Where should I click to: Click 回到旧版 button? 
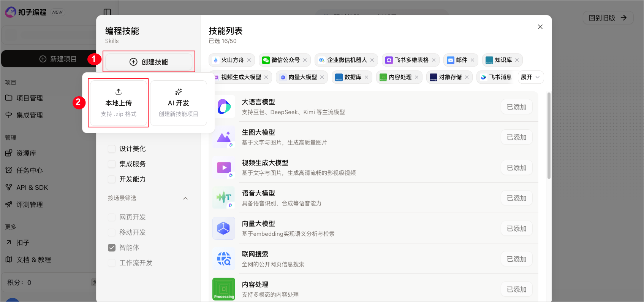[608, 18]
